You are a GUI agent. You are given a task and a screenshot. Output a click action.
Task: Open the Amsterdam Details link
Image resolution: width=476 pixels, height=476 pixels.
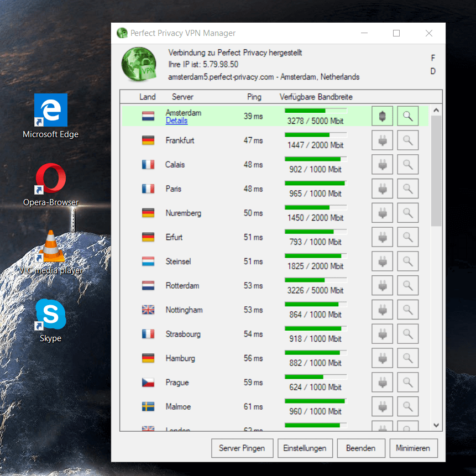click(x=176, y=121)
